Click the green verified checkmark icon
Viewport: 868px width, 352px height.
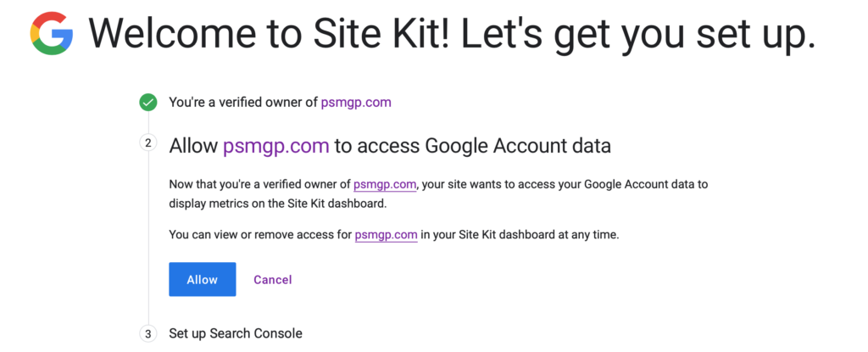[x=147, y=103]
